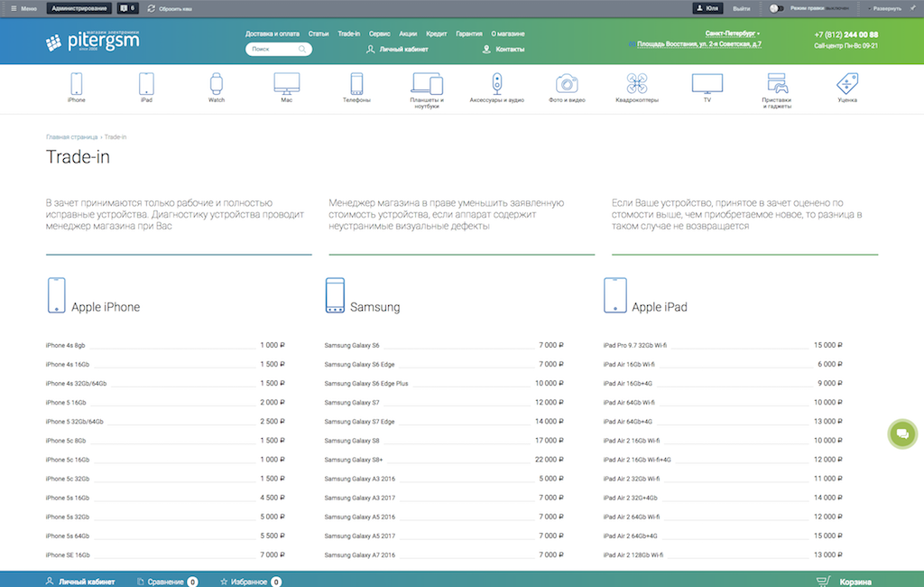Click the Сбросить кеш refresh icon
Screen dimensions: 924x587
(x=152, y=9)
